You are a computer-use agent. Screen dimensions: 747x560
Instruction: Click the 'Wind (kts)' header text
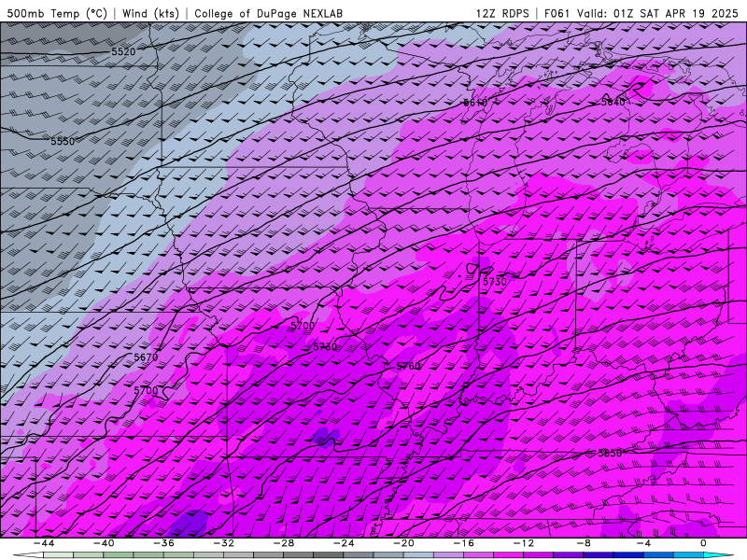pyautogui.click(x=150, y=13)
